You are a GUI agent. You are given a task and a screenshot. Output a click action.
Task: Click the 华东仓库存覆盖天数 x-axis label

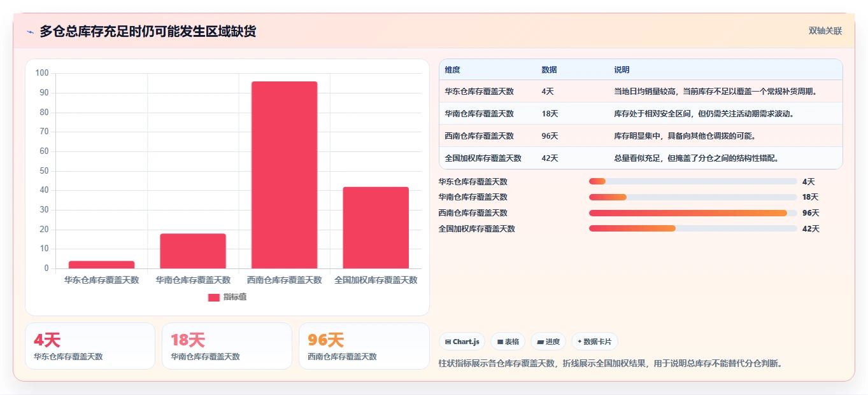click(102, 280)
